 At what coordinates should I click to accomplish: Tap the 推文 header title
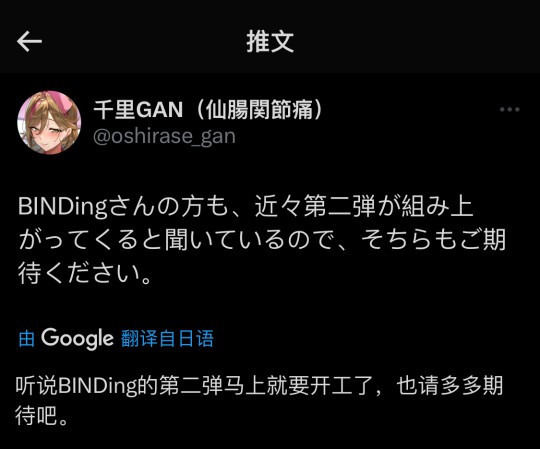[x=270, y=41]
